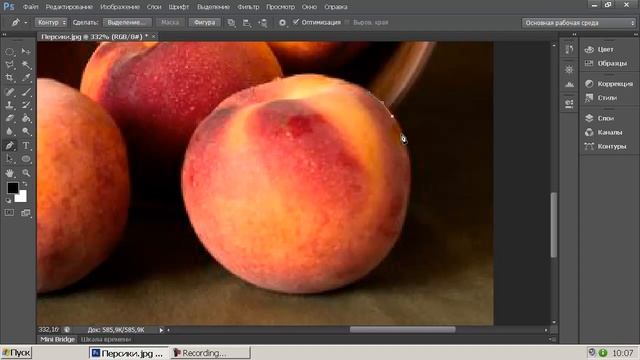
Task: Click the Пуск start button
Action: pos(16,353)
